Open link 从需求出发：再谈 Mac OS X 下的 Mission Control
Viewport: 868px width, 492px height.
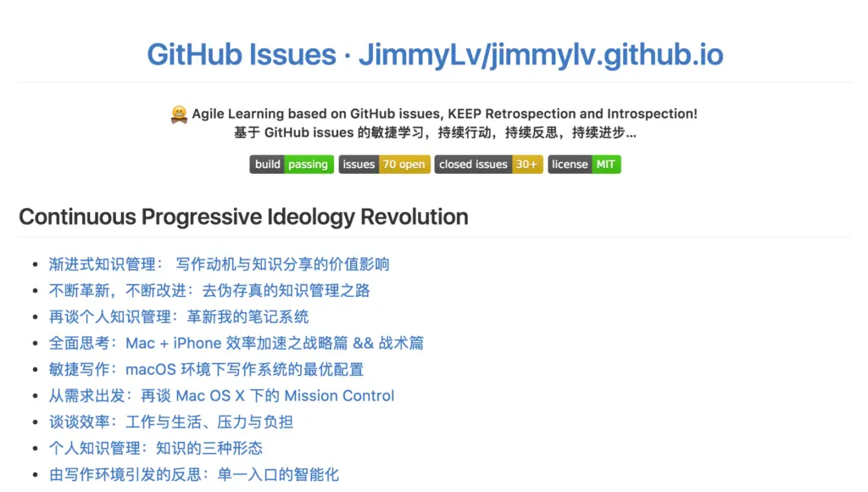221,395
